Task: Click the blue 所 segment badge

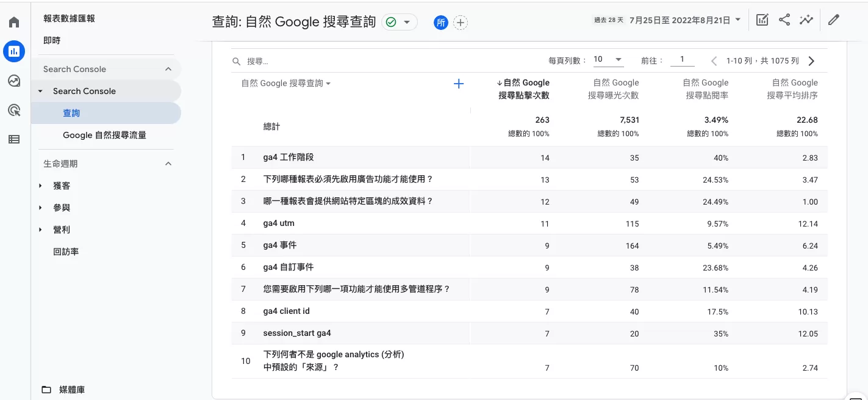Action: [441, 23]
